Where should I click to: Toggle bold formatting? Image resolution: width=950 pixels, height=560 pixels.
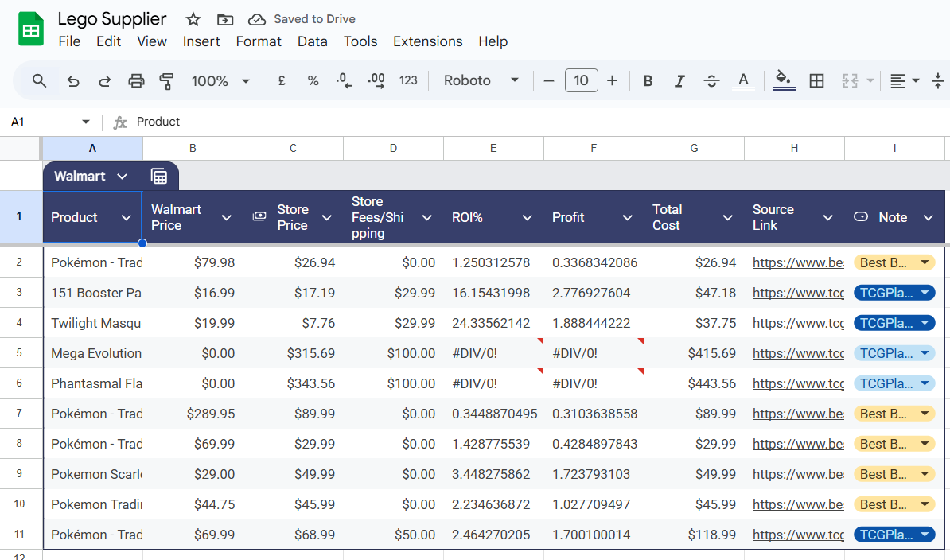pos(648,80)
